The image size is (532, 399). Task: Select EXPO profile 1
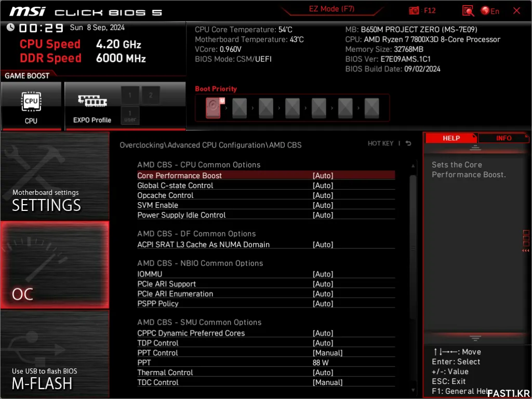130,96
